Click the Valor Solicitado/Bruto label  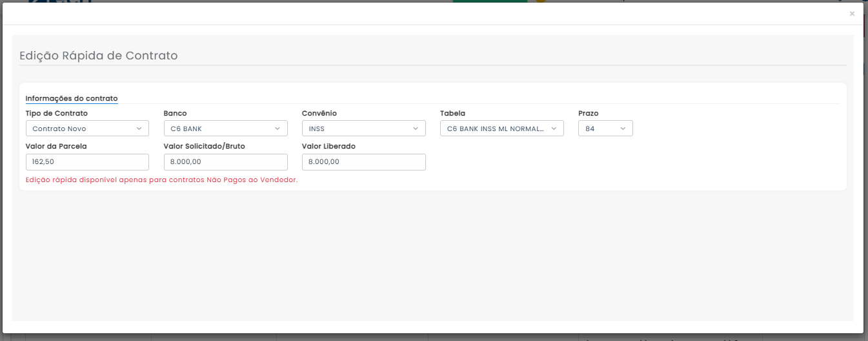[205, 147]
